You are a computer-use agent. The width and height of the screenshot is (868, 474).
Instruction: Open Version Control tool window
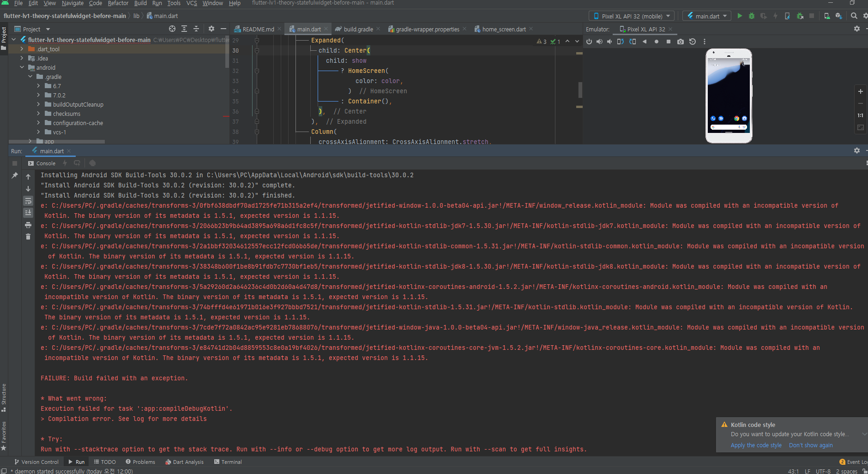click(x=36, y=462)
